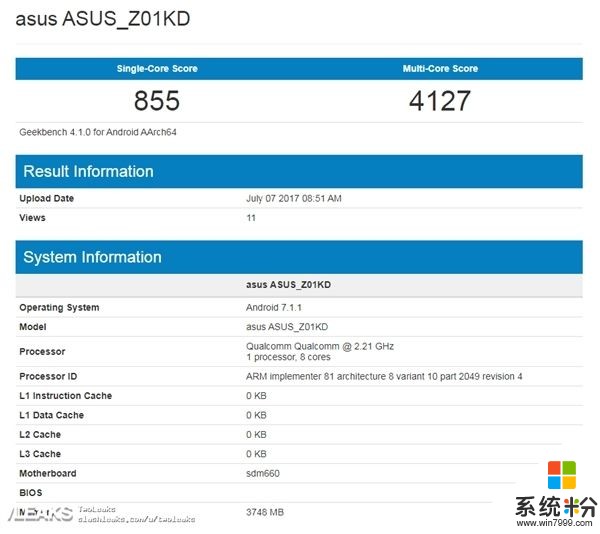Select the 1 processor, 8 cores text
This screenshot has width=600, height=534.
tap(288, 357)
